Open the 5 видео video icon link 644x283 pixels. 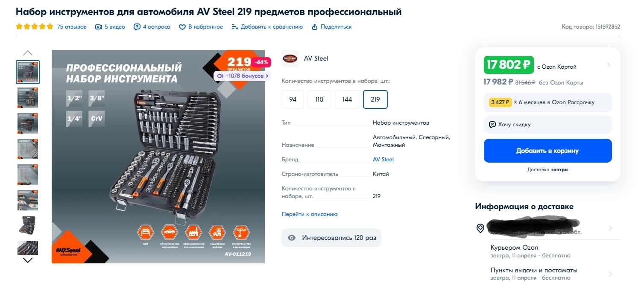pos(99,27)
